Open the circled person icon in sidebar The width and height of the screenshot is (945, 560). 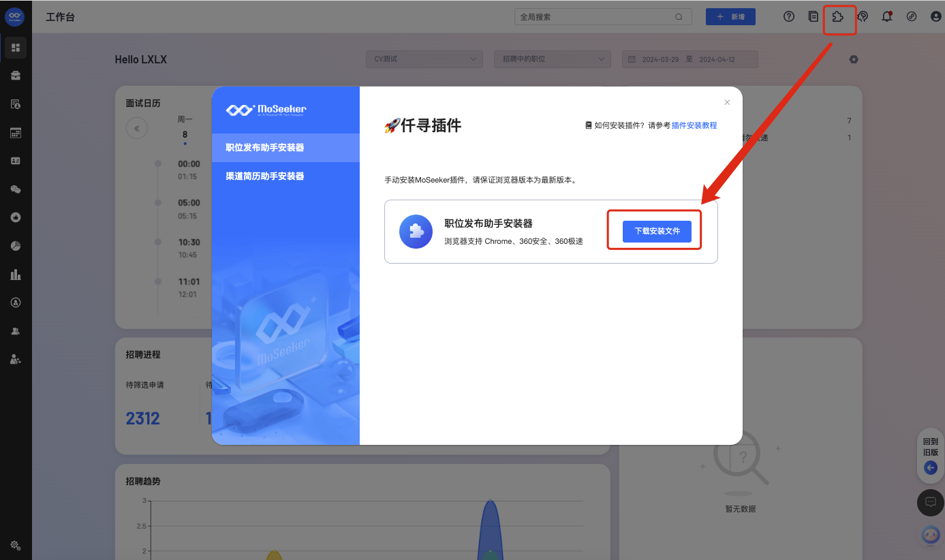point(16,302)
